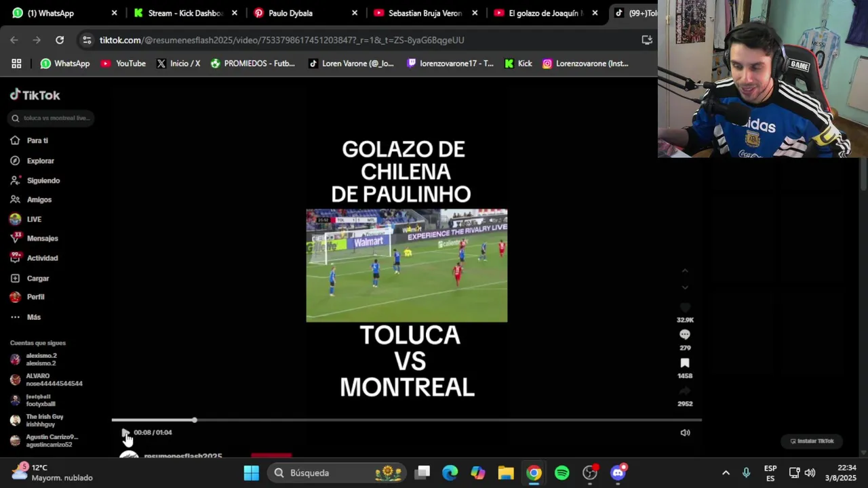Open Inicio / X bookmark
Viewport: 868px width, 488px height.
pos(178,64)
